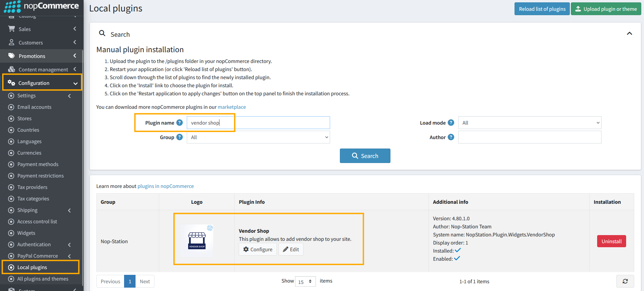Open the Group dropdown
Image resolution: width=644 pixels, height=291 pixels.
258,137
